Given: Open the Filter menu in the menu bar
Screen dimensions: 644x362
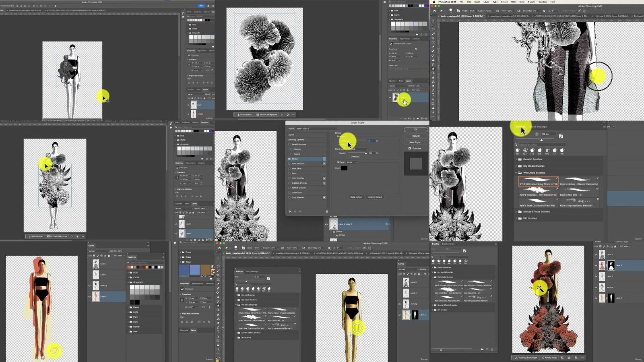Looking at the screenshot, I should [x=514, y=2].
